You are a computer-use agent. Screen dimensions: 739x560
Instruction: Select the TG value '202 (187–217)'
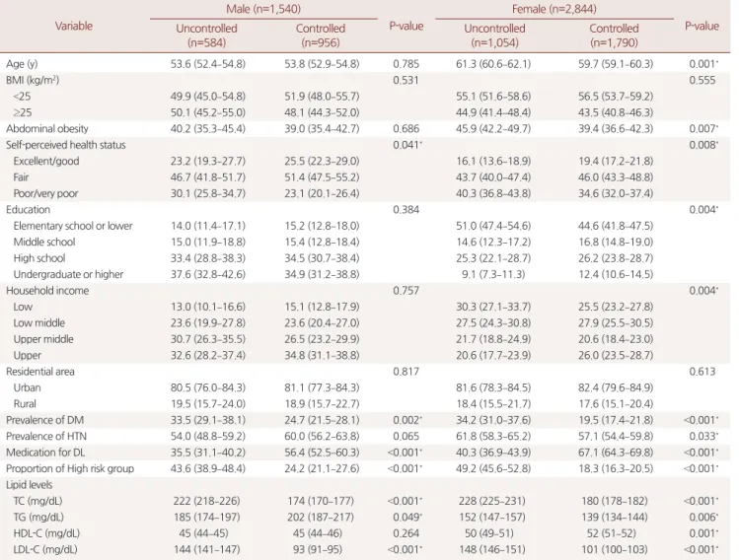coord(321,518)
